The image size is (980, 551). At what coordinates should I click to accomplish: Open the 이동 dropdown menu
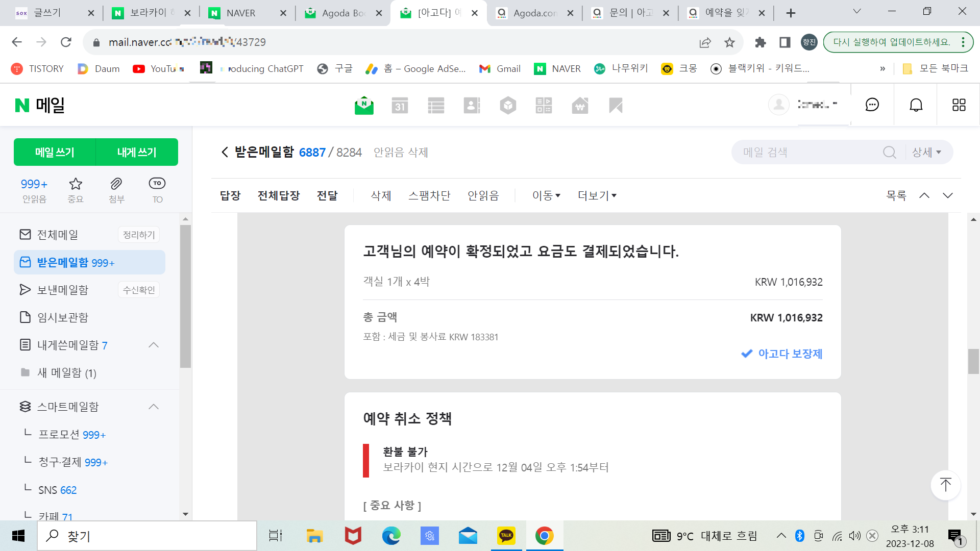click(x=546, y=196)
